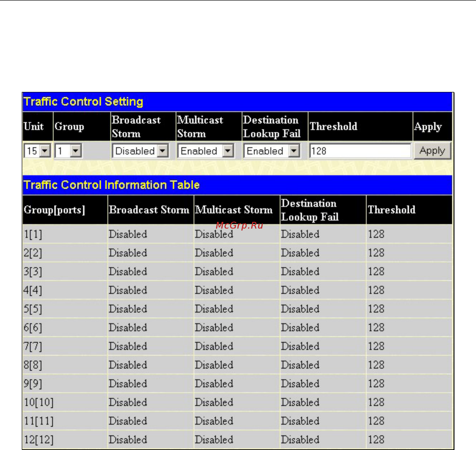Click Multicast Storm value in row 6[6]

pos(214,327)
